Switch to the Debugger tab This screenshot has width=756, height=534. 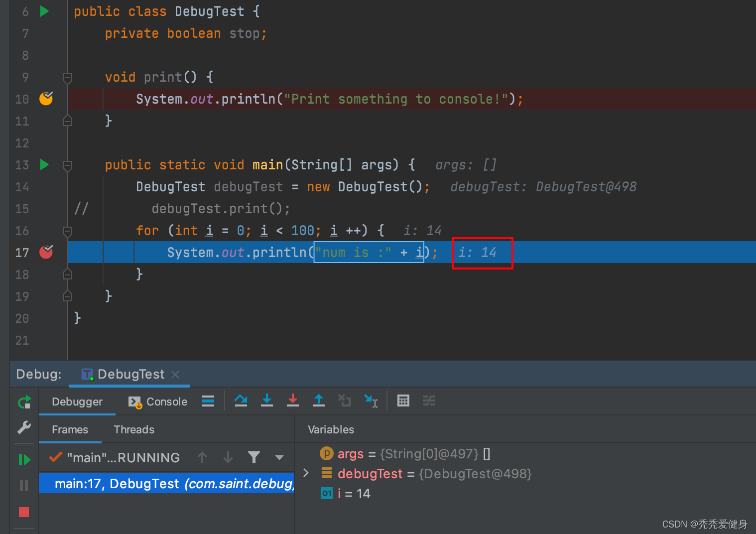click(x=77, y=401)
